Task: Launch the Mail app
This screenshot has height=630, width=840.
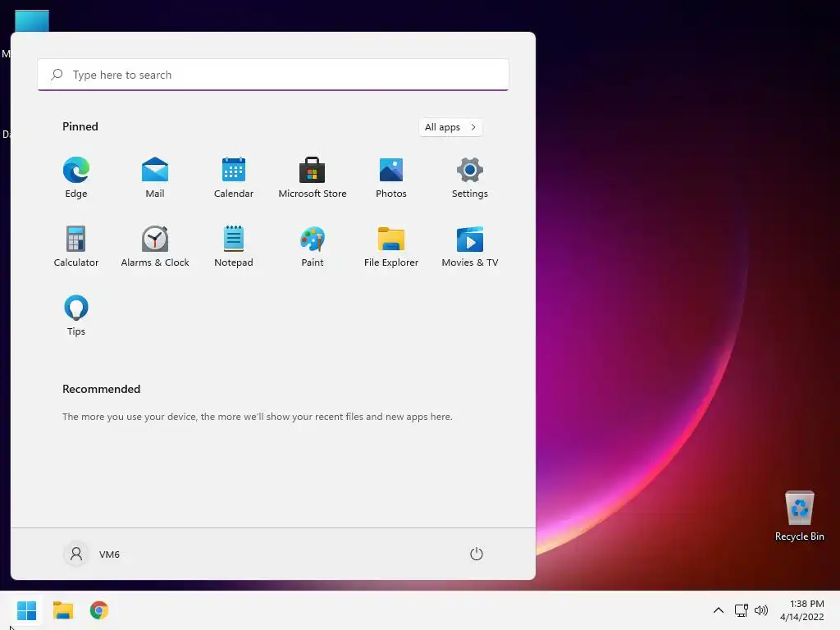Action: click(x=155, y=178)
